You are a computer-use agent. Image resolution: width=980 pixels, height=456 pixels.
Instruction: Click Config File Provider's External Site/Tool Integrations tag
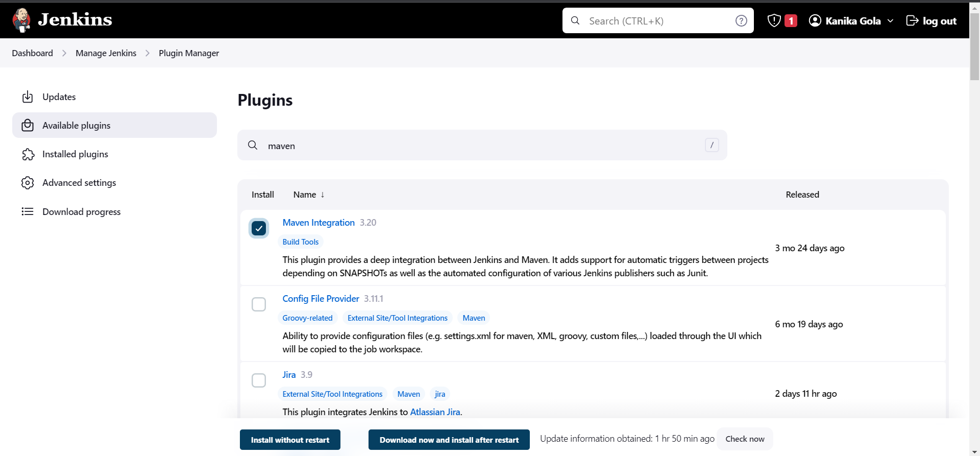point(398,318)
